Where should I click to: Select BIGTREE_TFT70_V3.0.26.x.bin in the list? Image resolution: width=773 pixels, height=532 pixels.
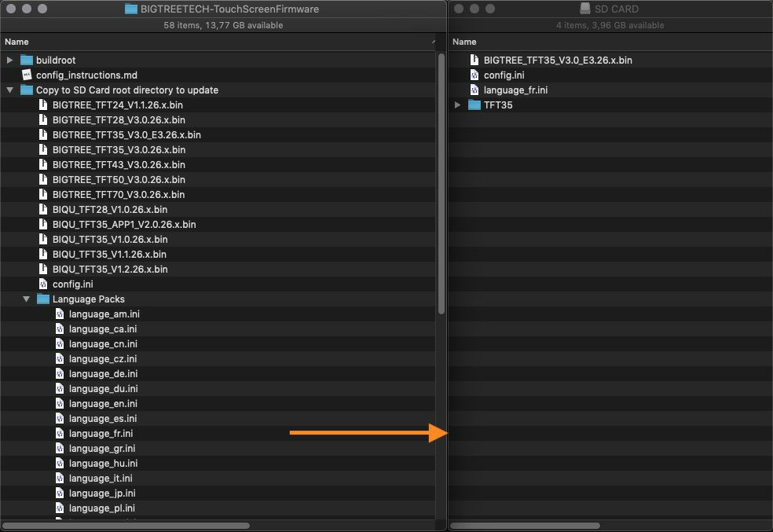click(119, 195)
